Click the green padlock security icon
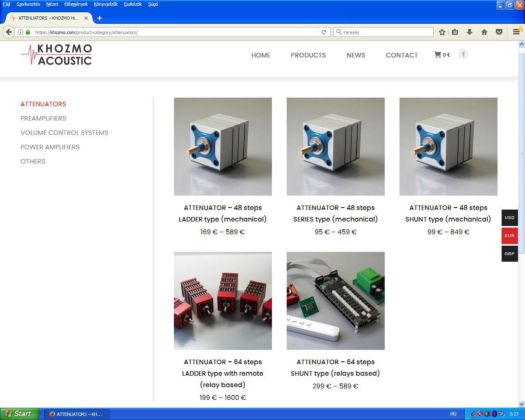Viewport: 525px width, 420px height. pos(28,32)
